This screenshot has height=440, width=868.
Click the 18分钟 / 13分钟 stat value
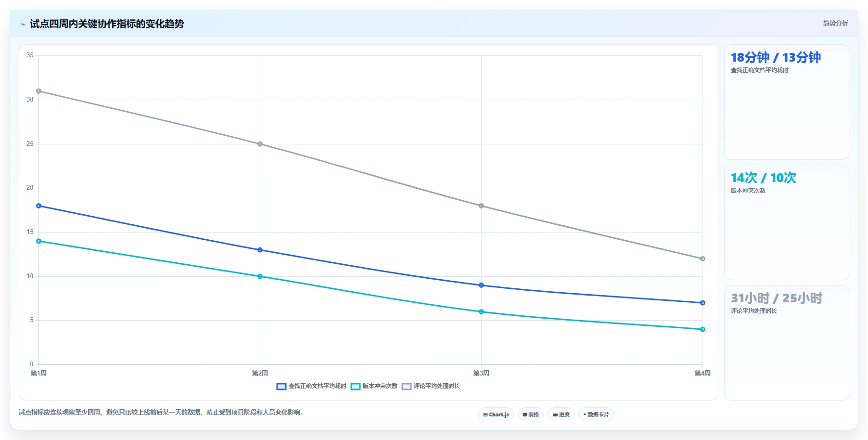tap(776, 58)
